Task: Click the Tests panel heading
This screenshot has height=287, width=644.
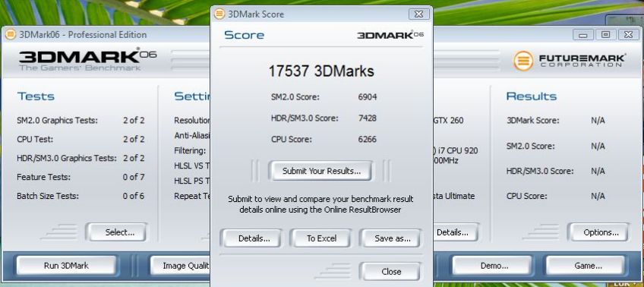Action: coord(36,96)
